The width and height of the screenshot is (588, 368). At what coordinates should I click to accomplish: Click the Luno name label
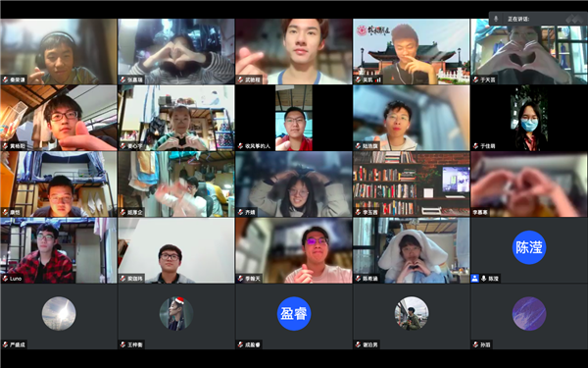[x=16, y=279]
